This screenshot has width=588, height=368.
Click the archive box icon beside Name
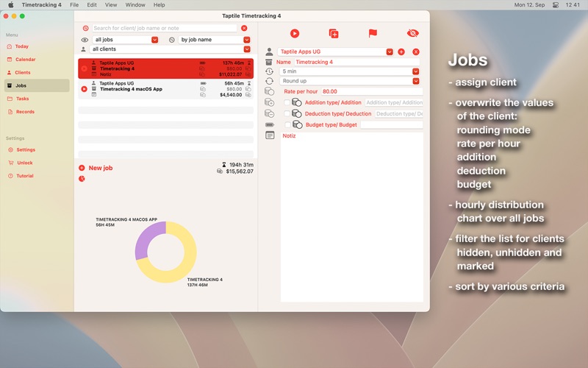tap(269, 62)
